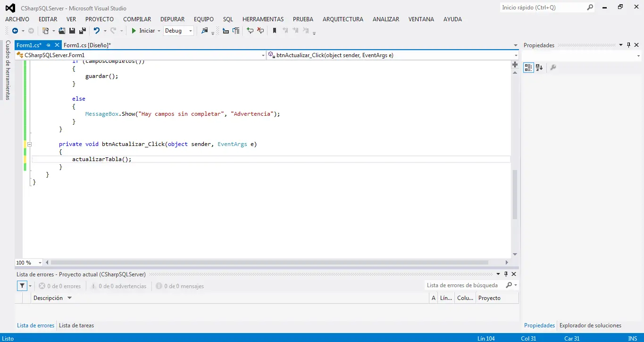Start debugging with the green Iniciar play icon
The image size is (644, 342).
[134, 31]
